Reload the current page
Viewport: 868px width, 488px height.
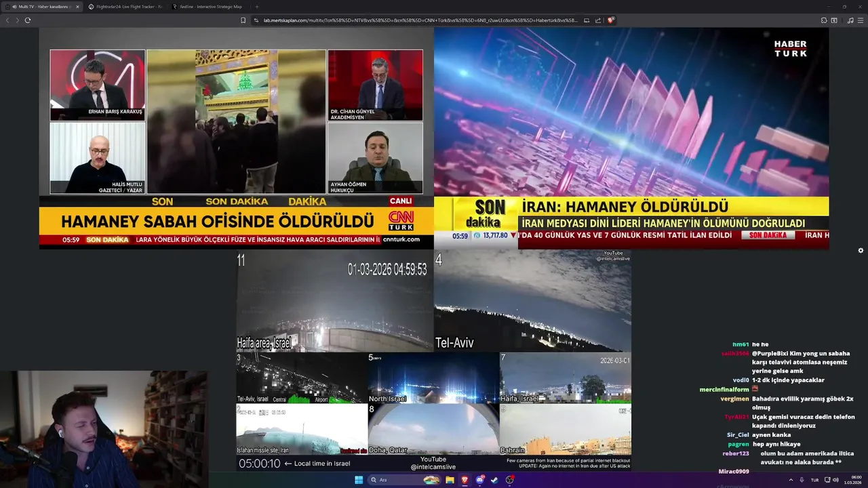point(28,20)
